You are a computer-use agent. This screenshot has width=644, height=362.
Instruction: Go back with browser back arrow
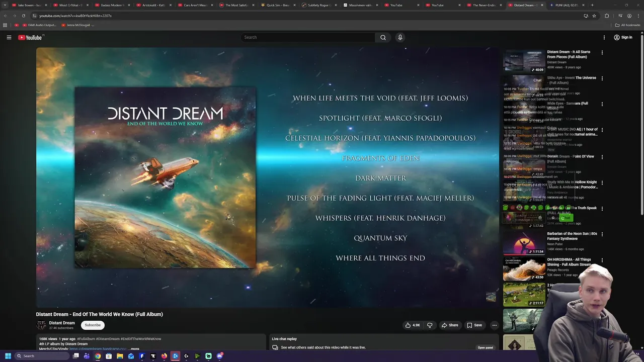tap(5, 16)
